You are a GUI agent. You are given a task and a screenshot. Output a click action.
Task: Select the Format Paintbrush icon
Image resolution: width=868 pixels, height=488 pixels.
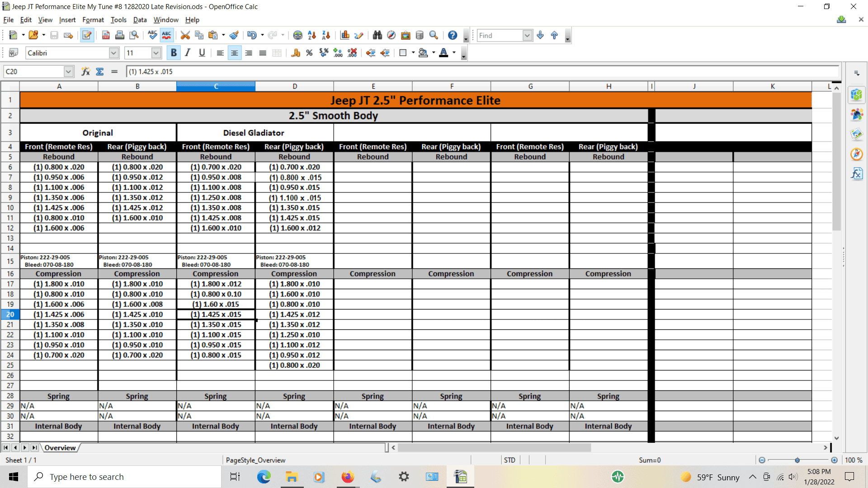234,35
